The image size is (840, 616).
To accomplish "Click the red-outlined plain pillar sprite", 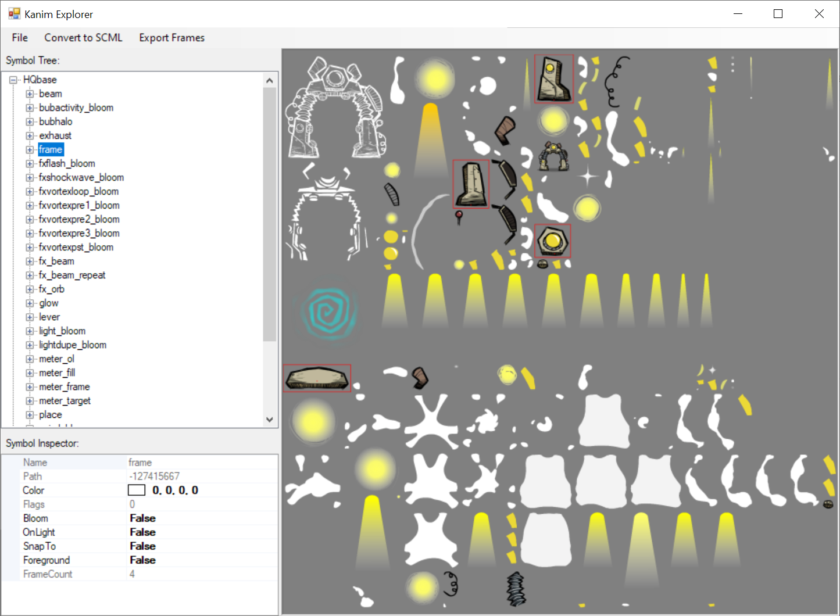I will [471, 184].
